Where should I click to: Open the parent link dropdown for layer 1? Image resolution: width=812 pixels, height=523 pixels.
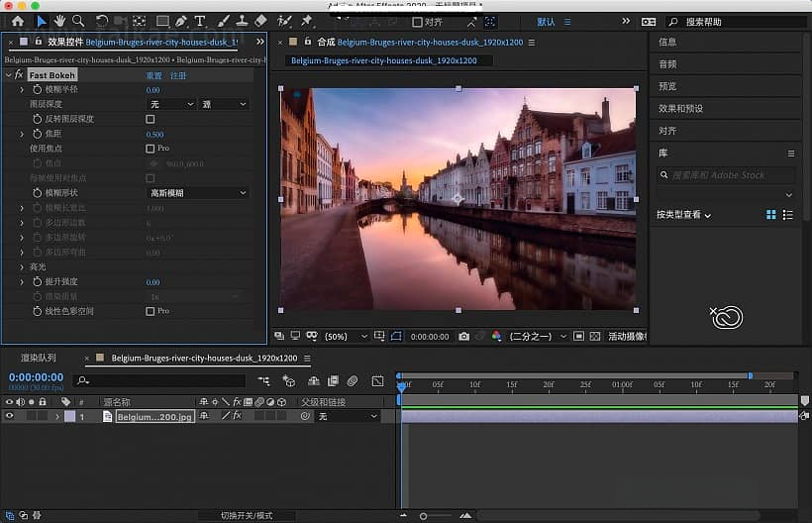tap(348, 416)
